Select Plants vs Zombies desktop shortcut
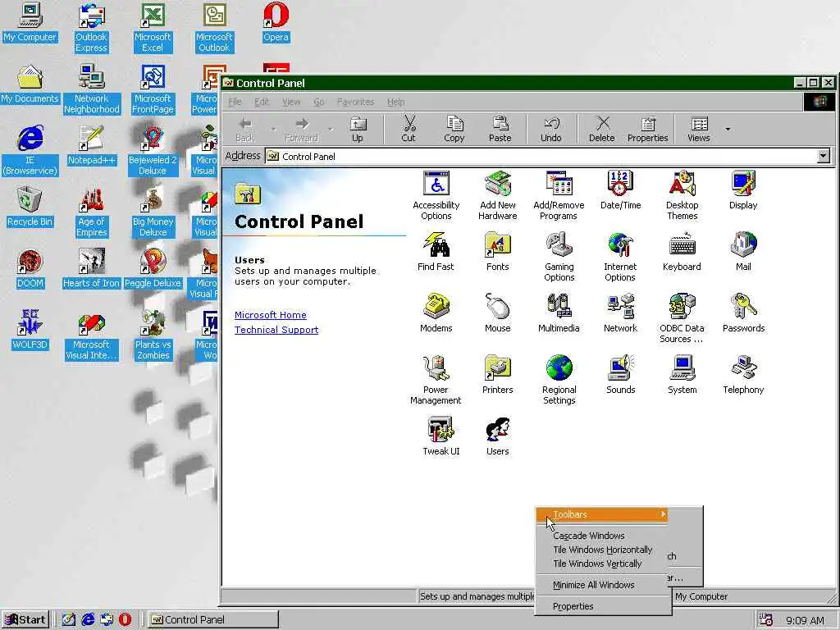 coord(153,336)
